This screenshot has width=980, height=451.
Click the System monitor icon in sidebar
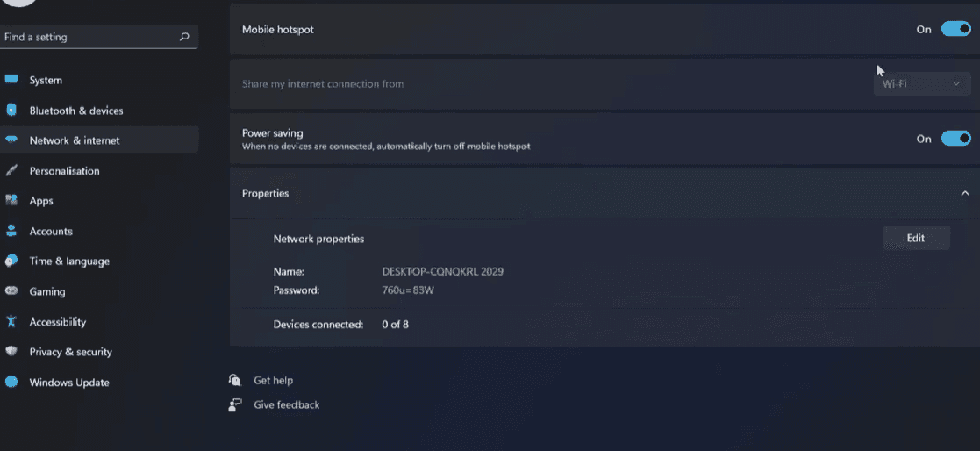[x=11, y=79]
